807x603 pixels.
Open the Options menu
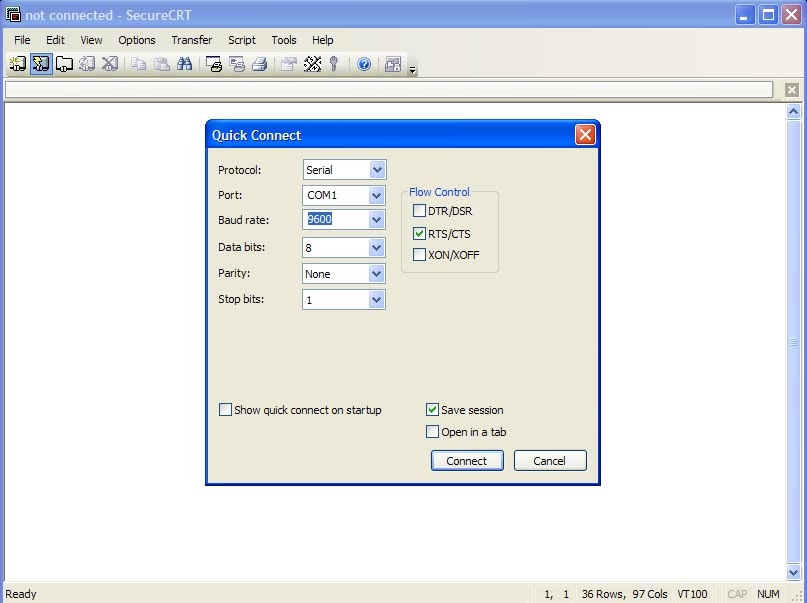(136, 40)
